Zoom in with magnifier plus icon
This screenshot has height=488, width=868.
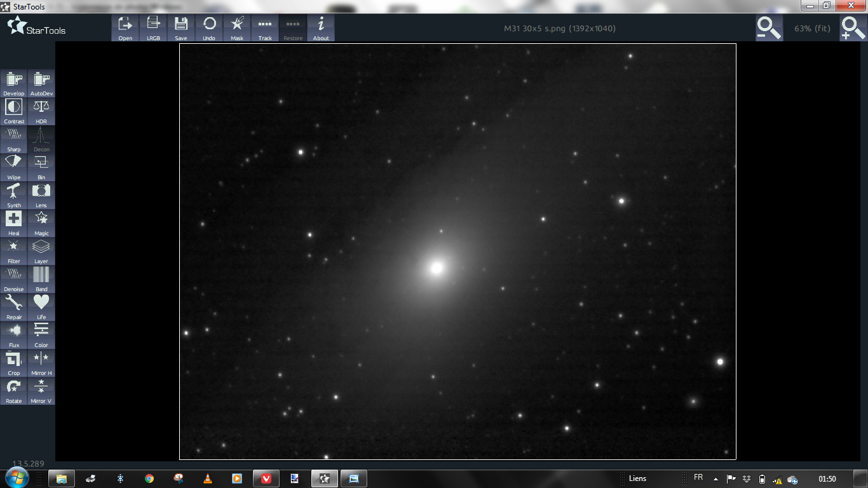(x=853, y=29)
